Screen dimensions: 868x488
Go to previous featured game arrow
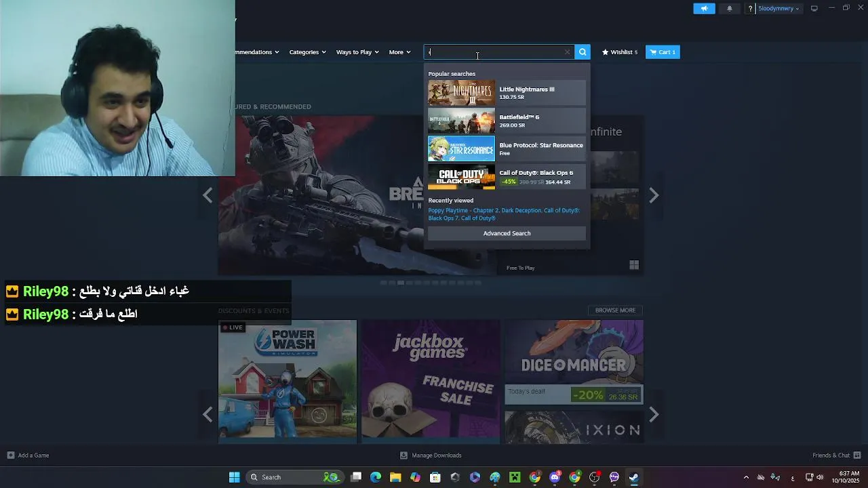[208, 195]
